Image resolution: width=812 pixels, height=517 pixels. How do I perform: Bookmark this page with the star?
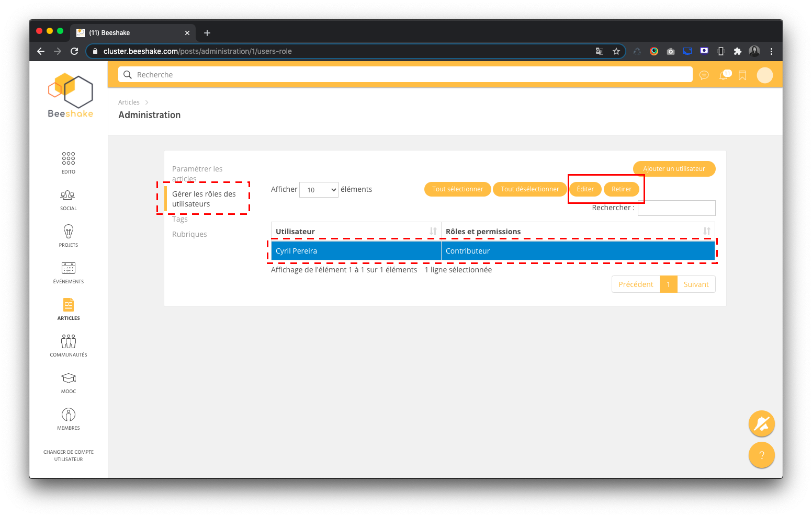[616, 51]
